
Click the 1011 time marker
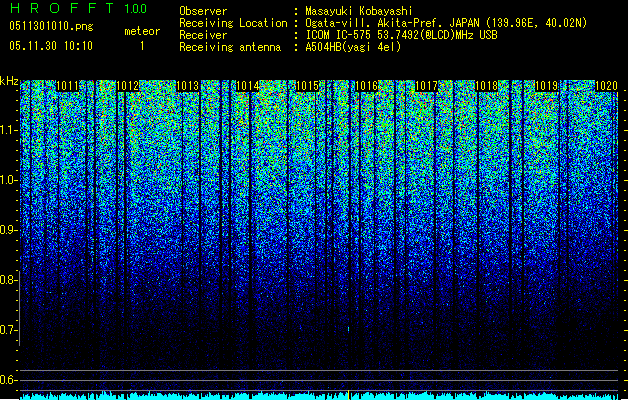(x=67, y=86)
